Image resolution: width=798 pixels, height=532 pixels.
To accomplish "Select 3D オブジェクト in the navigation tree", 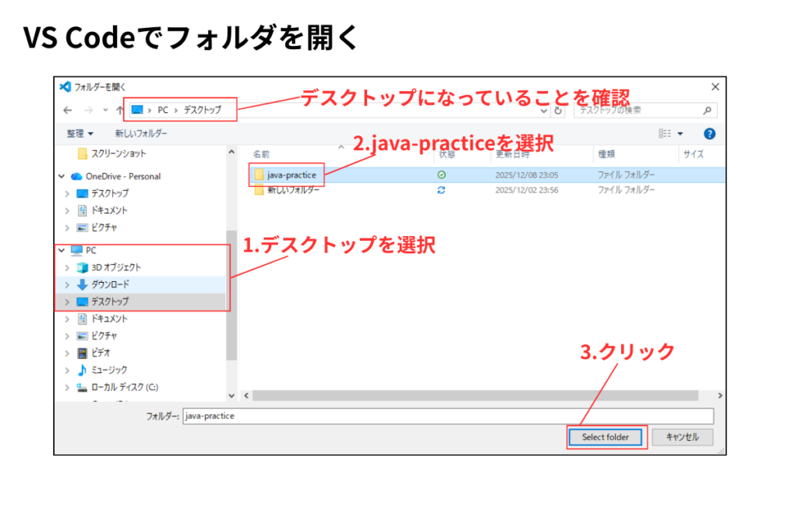I will pyautogui.click(x=115, y=267).
